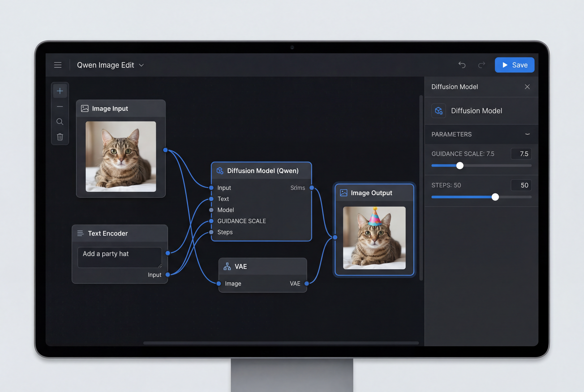The height and width of the screenshot is (392, 584).
Task: Click the 'Add a party hat' text box
Action: 119,257
